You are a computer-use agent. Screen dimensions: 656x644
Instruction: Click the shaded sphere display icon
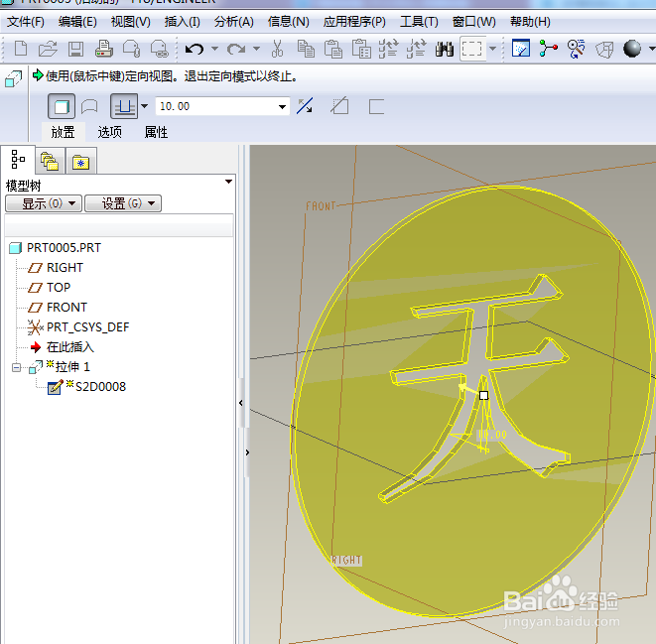pos(632,49)
